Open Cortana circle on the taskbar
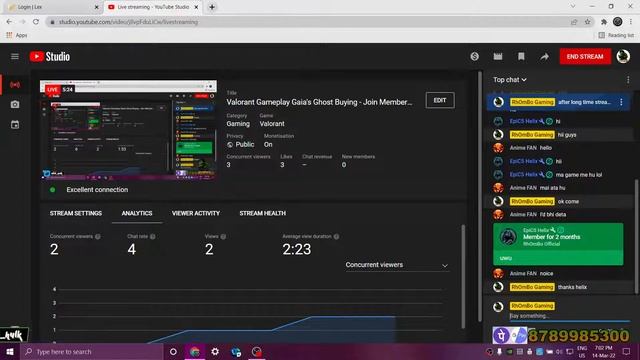 [173, 351]
